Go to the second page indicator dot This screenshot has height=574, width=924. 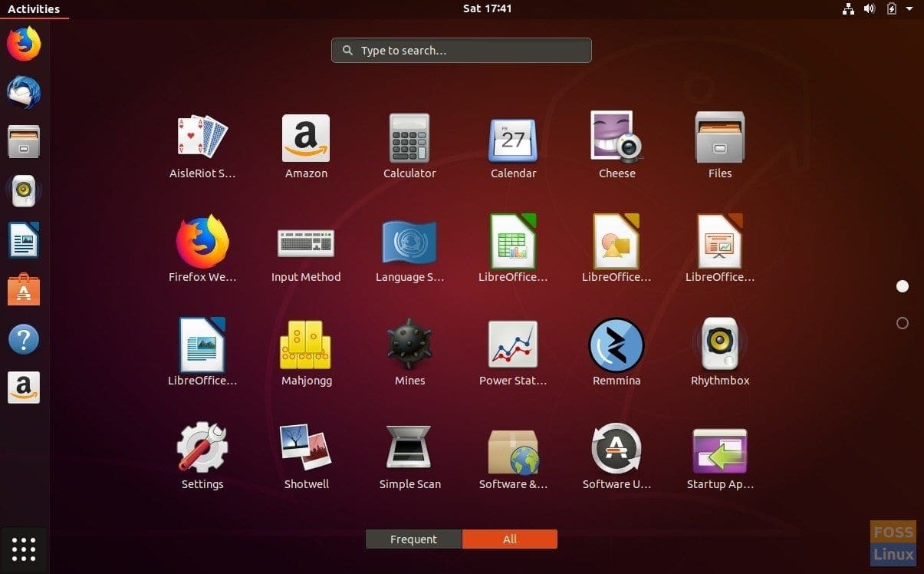point(903,323)
